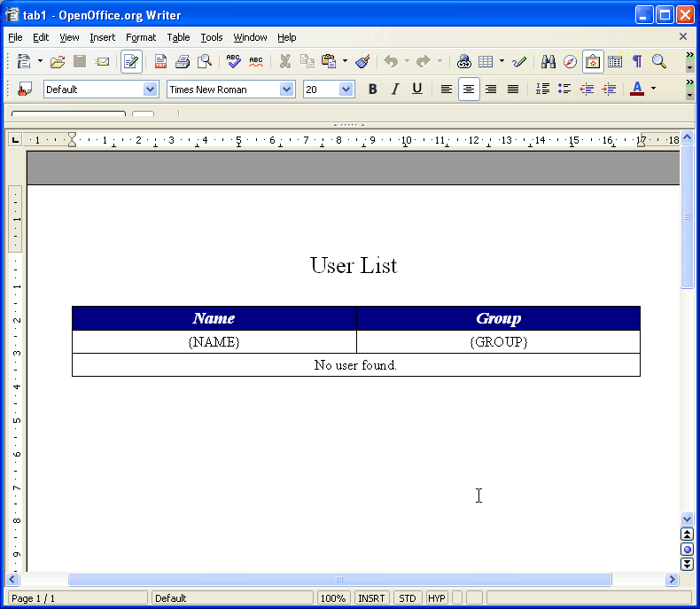Print the file directly
Screen dimensions: 700x609
pos(183,61)
